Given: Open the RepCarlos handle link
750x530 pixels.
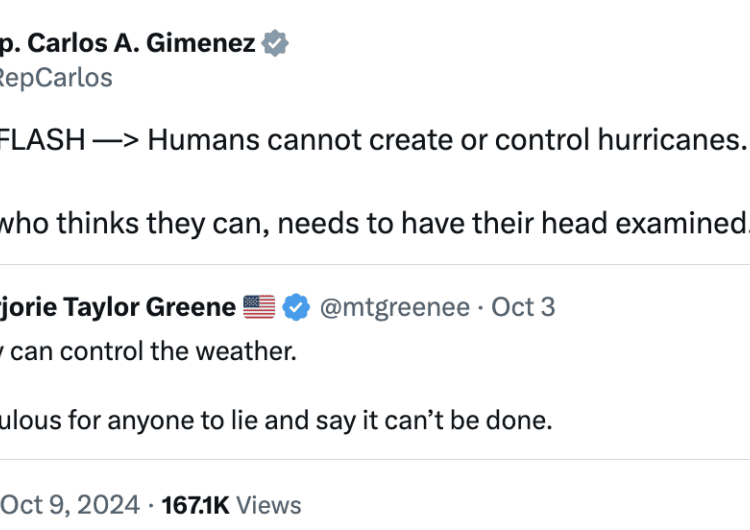Looking at the screenshot, I should [56, 77].
